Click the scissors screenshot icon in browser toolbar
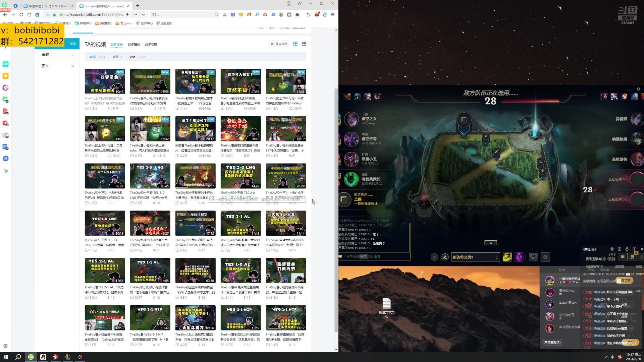This screenshot has width=644, height=362. click(225, 15)
